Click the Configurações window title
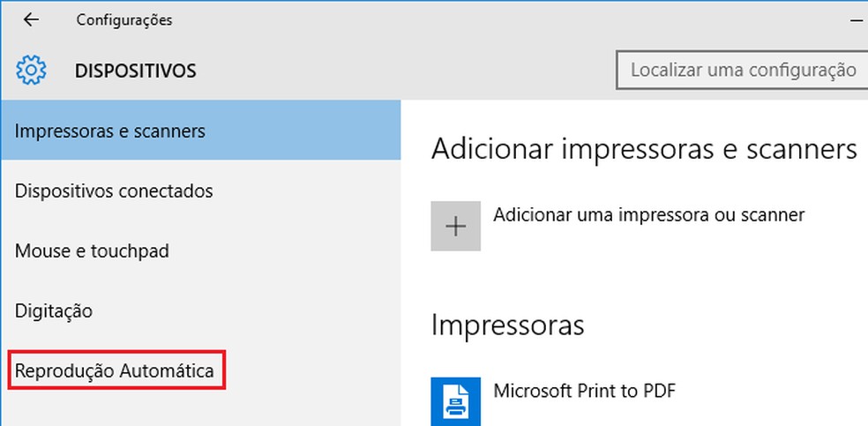The image size is (868, 426). [x=124, y=19]
